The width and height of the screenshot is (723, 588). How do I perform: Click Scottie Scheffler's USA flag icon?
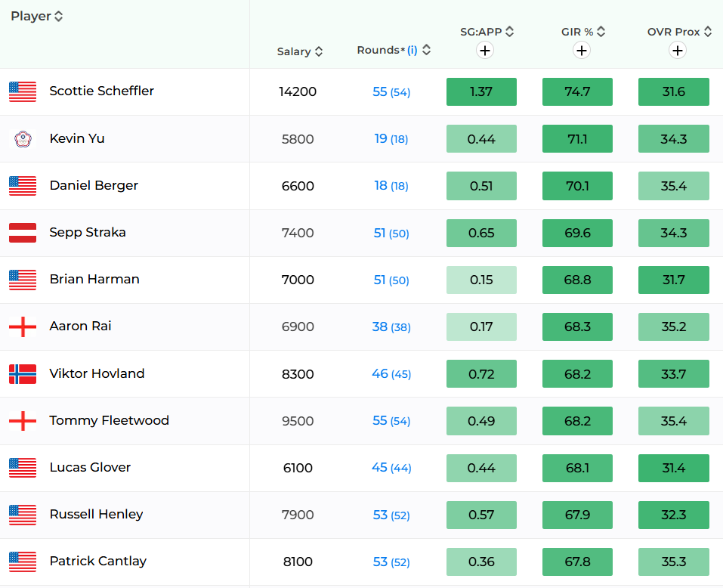(x=23, y=91)
